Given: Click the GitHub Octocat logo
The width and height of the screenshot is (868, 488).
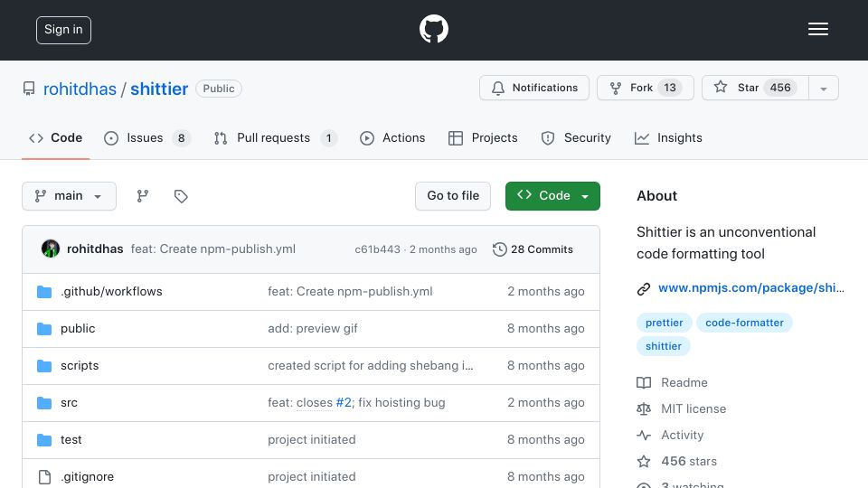Looking at the screenshot, I should [x=433, y=29].
